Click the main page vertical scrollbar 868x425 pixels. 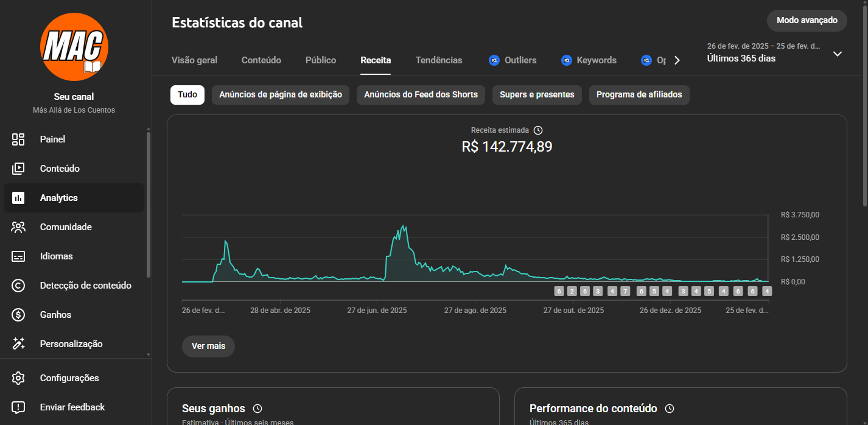coord(864,107)
